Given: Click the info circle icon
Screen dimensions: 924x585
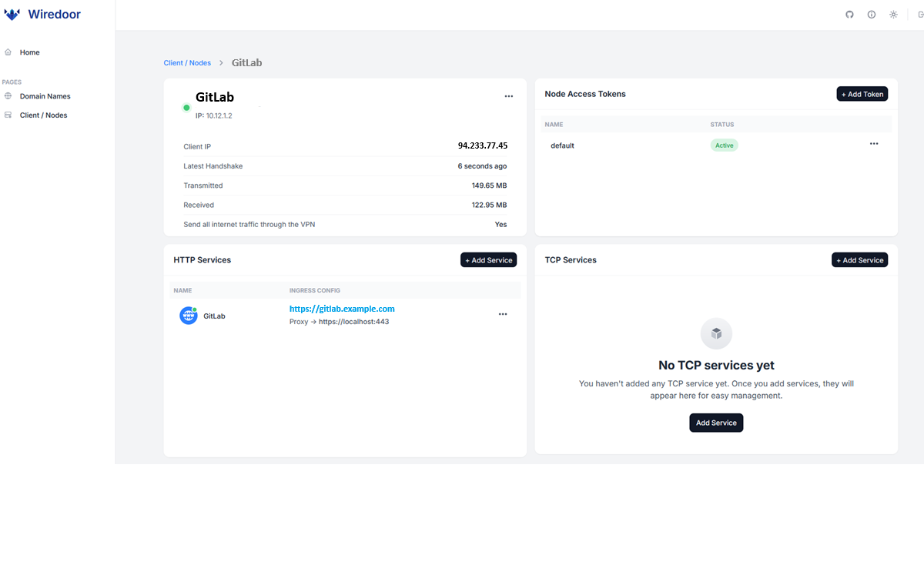Looking at the screenshot, I should (872, 15).
